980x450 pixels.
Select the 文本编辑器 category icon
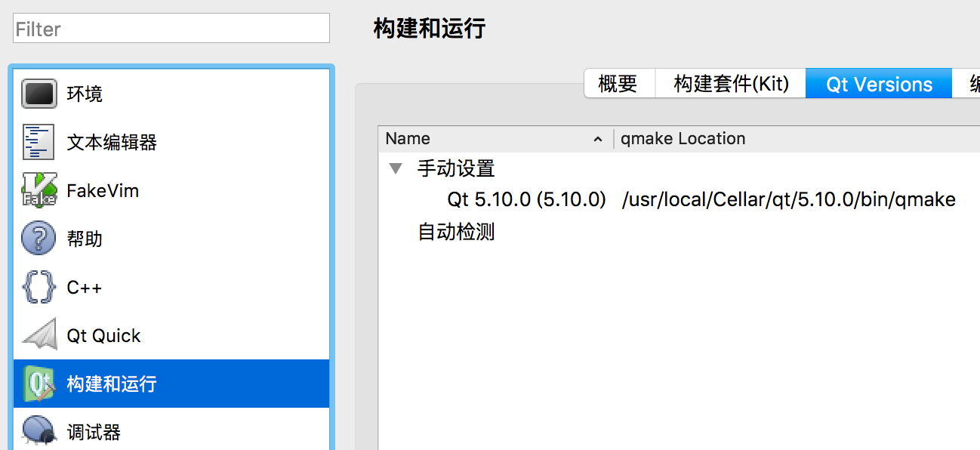[x=39, y=143]
